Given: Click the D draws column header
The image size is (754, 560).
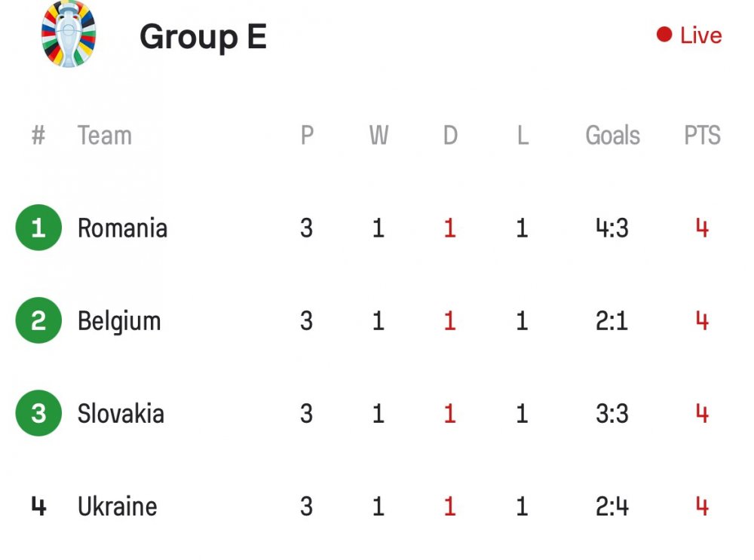Looking at the screenshot, I should coord(450,135).
